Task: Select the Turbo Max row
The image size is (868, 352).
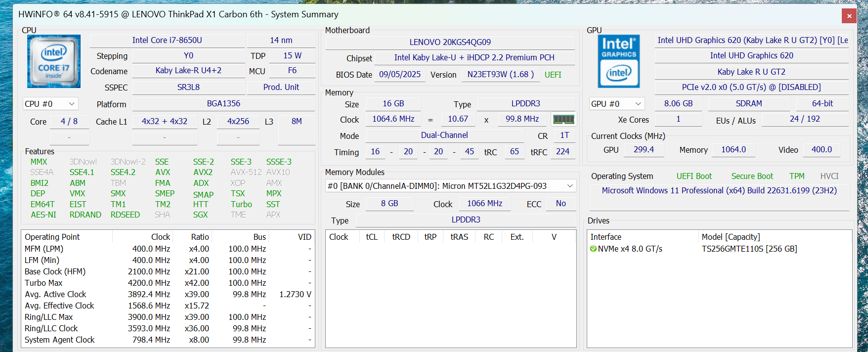Action: click(168, 283)
